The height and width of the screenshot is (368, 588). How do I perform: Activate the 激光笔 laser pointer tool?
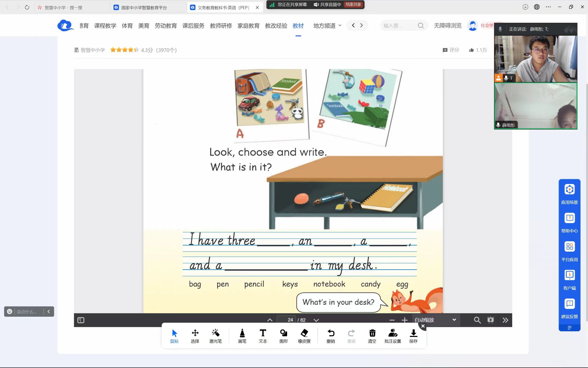click(215, 336)
